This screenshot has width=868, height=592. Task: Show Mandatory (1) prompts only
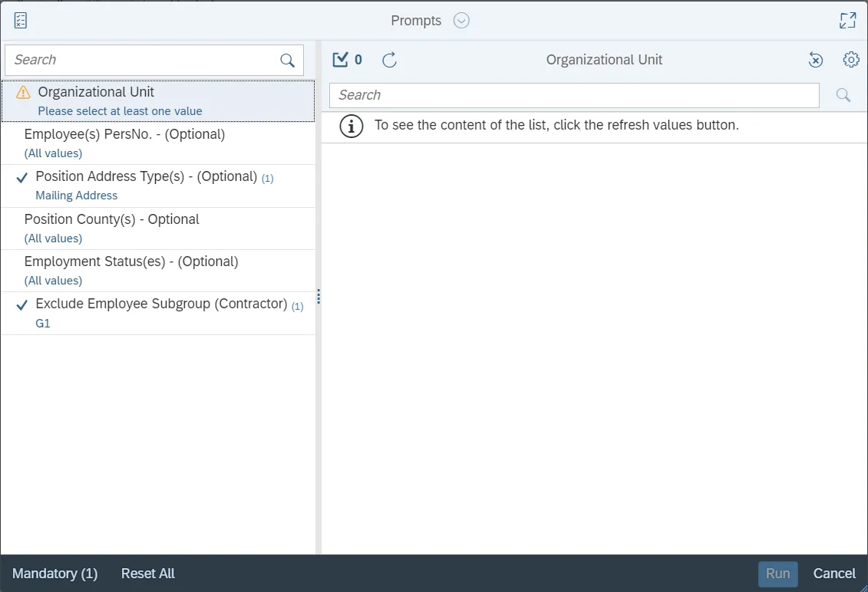point(55,574)
